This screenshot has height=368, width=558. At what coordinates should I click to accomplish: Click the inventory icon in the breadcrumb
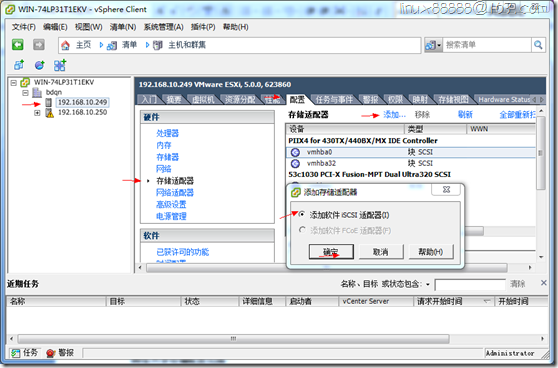pyautogui.click(x=112, y=46)
